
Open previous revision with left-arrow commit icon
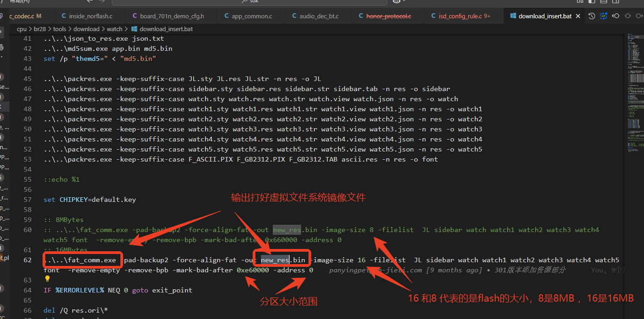point(616,16)
